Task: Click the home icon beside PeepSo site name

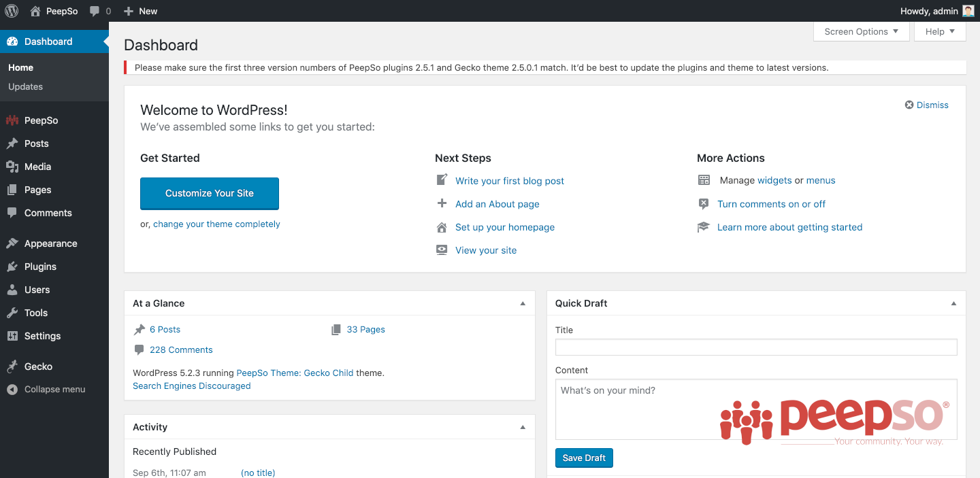Action: (35, 11)
